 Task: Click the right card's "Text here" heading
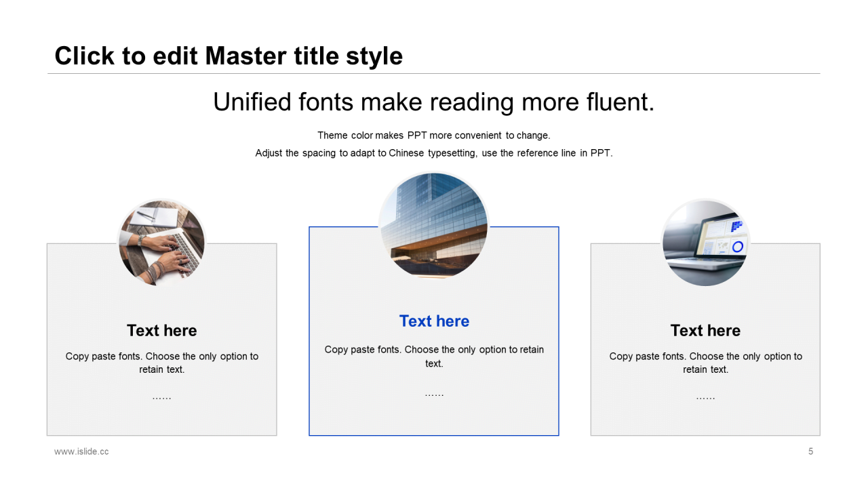[705, 330]
